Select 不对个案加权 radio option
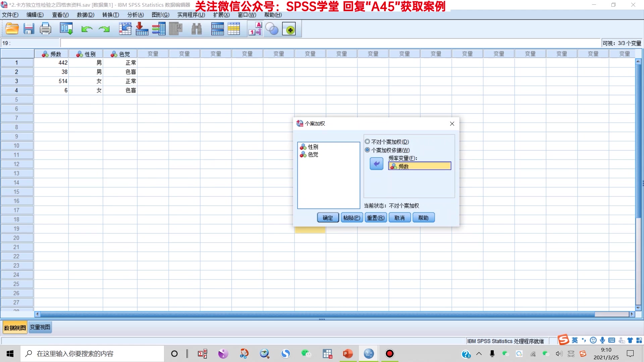This screenshot has height=362, width=644. [x=368, y=142]
